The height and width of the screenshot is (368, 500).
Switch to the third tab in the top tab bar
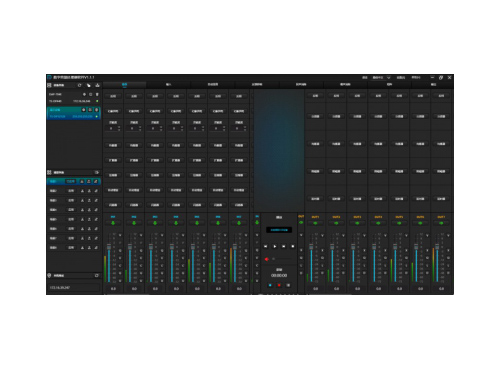coord(213,85)
